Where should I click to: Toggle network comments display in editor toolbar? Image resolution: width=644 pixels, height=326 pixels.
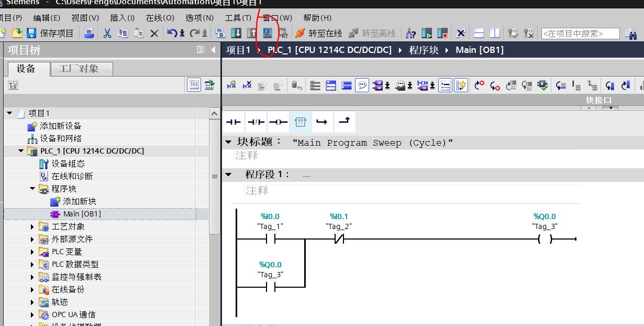(x=362, y=85)
